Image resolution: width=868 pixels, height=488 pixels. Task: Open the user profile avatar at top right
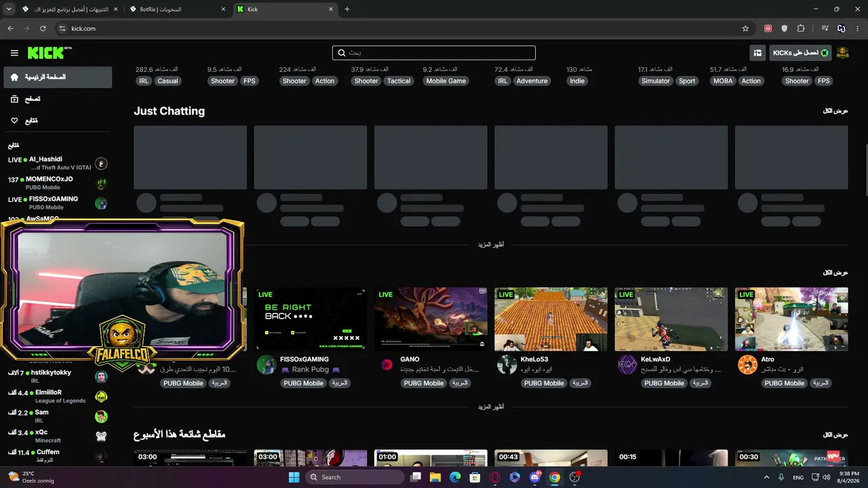[843, 53]
